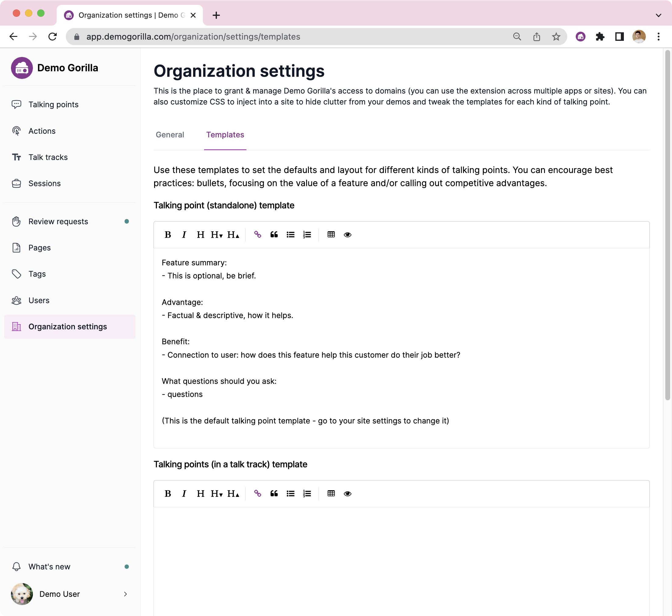Toggle bold in standalone template editor
This screenshot has height=616, width=672.
(168, 235)
